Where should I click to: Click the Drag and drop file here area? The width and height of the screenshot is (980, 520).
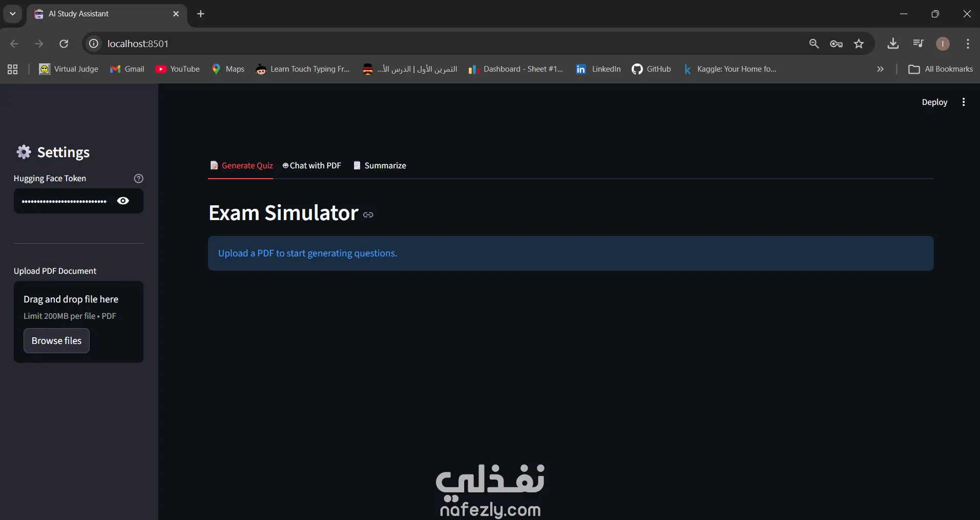[78, 322]
